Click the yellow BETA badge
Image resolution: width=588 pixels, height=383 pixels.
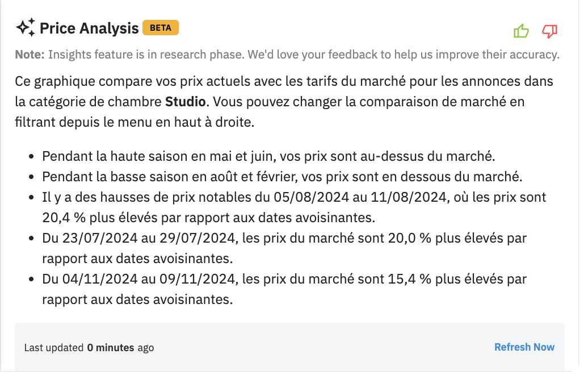tap(161, 27)
